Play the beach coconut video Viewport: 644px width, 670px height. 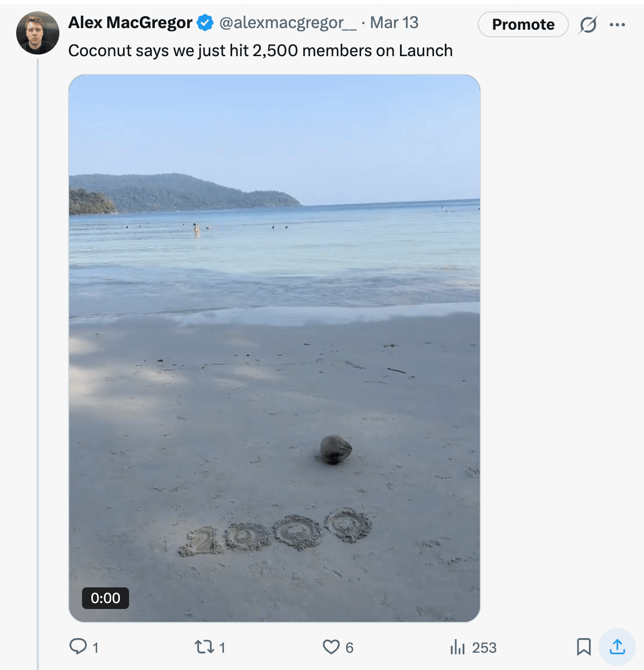coord(274,348)
